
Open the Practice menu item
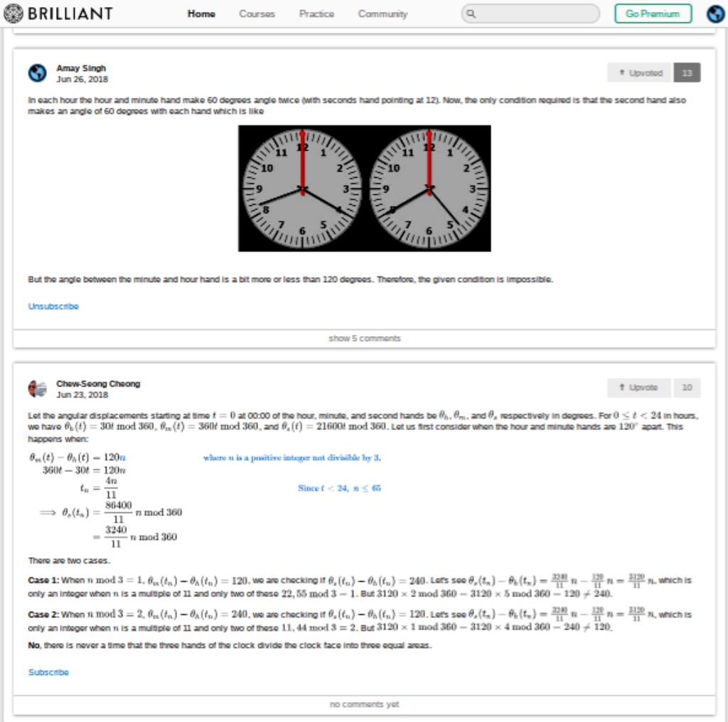pyautogui.click(x=316, y=14)
